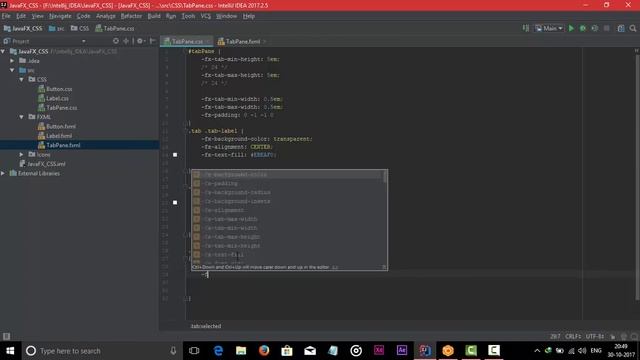Start debugging with the green bug icon
The image size is (640, 360).
[x=583, y=28]
